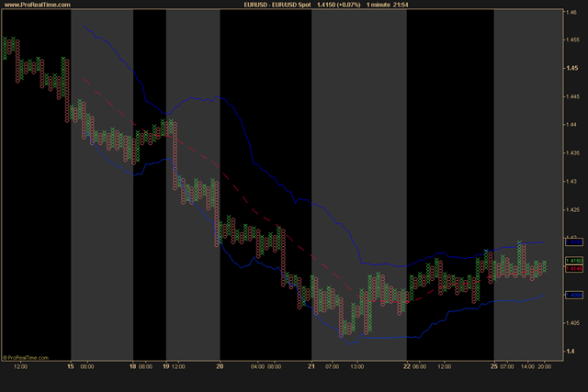Click the www.ProRealTime.com text in top-left header
The height and width of the screenshot is (392, 588).
point(37,5)
